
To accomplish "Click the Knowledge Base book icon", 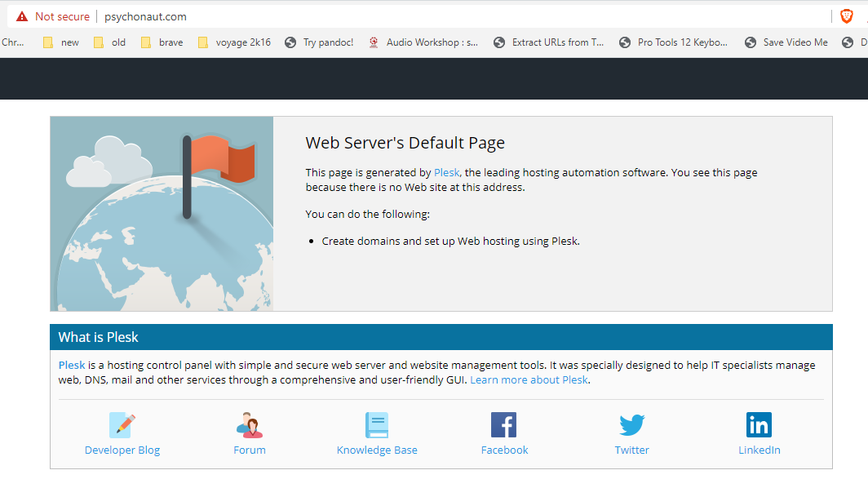I will pos(377,425).
